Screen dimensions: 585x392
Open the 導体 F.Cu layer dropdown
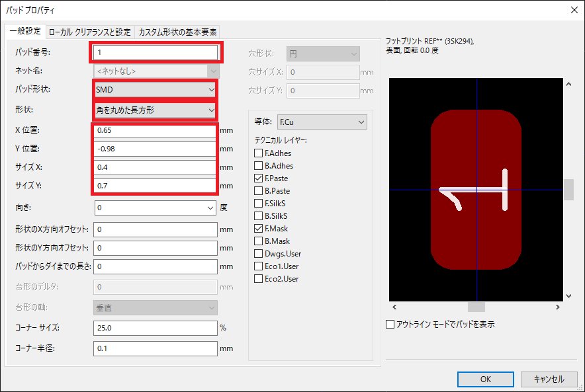322,122
